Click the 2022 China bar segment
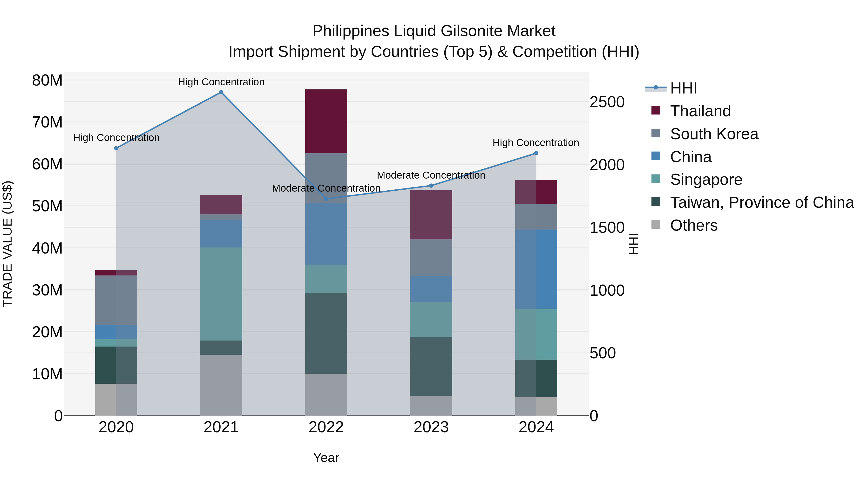The height and width of the screenshot is (488, 868). point(326,234)
